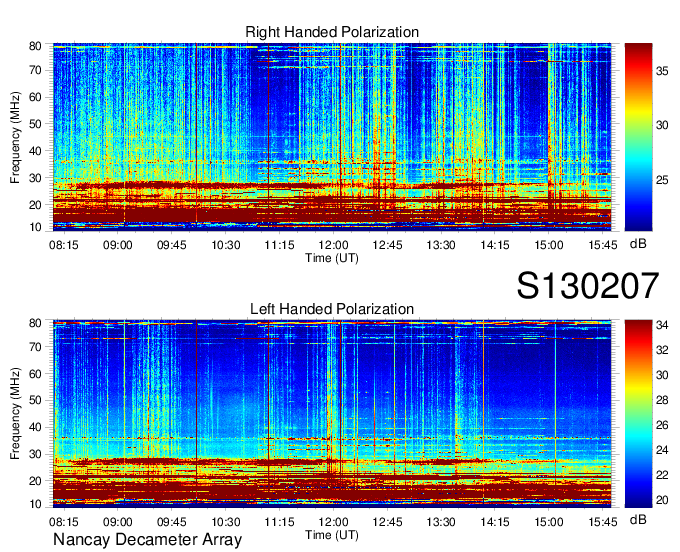The height and width of the screenshot is (552, 680).
Task: Click the 25 tick on Right Handed colorbar
Action: (x=662, y=180)
